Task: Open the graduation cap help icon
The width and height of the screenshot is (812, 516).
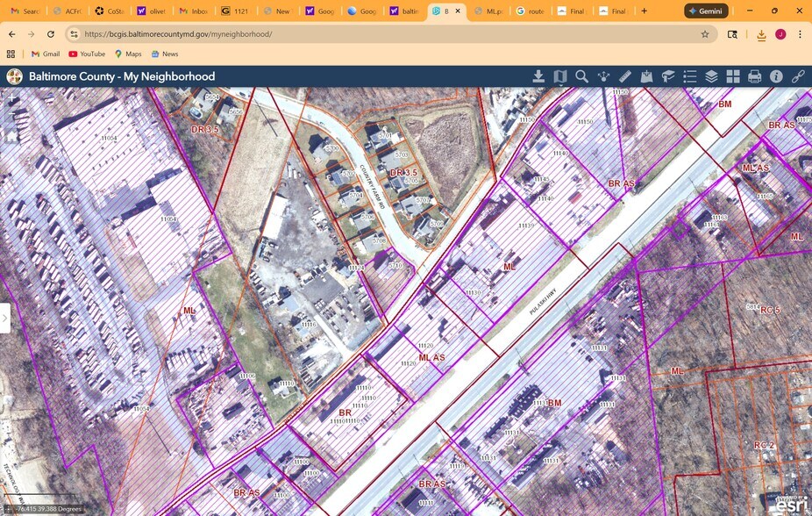Action: 668,76
